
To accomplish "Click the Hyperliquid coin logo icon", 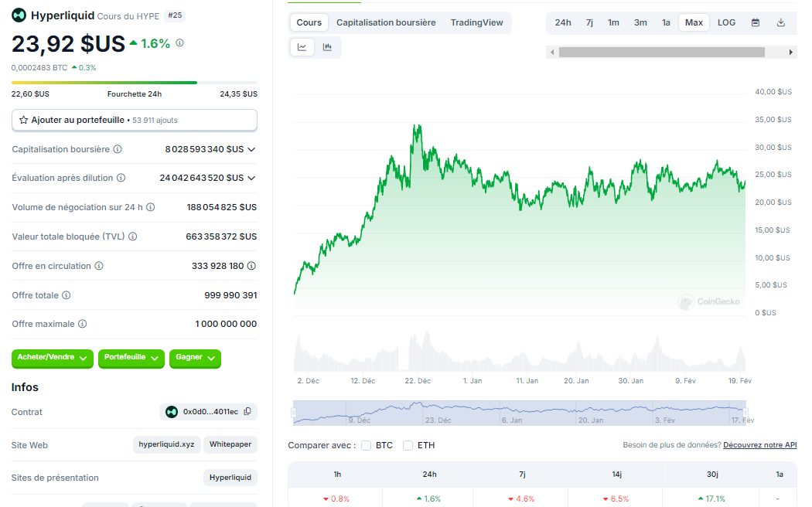I will (19, 15).
